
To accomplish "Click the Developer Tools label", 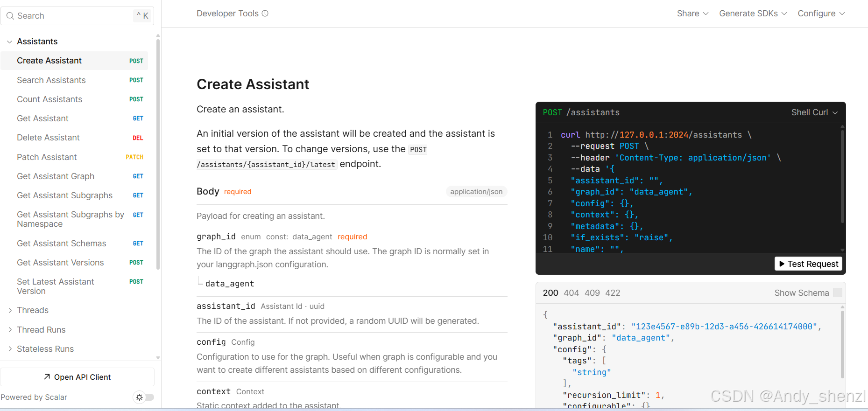I will (x=227, y=14).
